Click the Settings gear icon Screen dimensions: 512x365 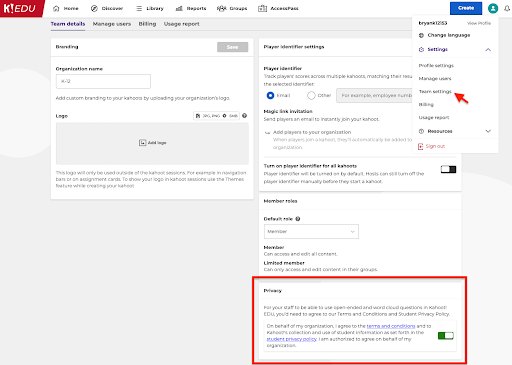(421, 49)
